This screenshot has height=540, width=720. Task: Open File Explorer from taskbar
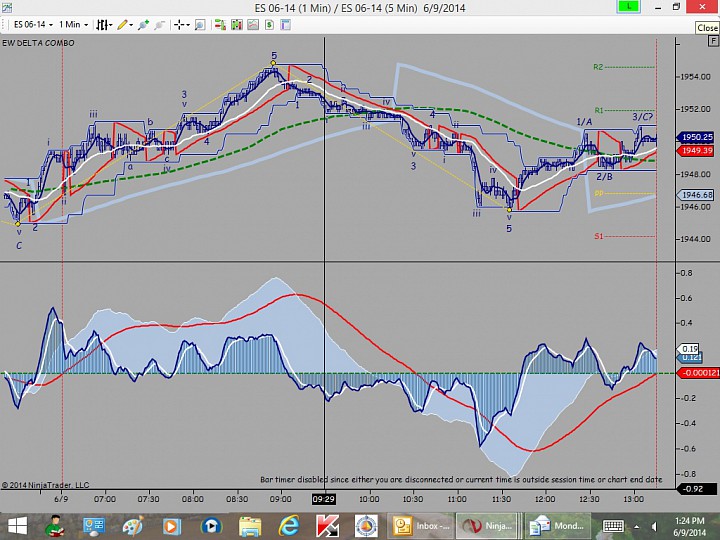250,526
